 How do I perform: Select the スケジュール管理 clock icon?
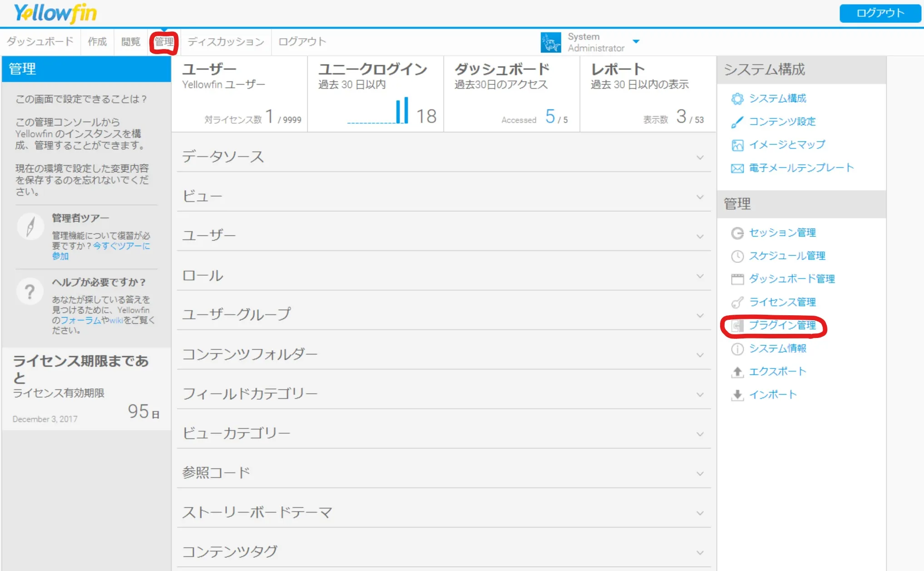pyautogui.click(x=738, y=256)
